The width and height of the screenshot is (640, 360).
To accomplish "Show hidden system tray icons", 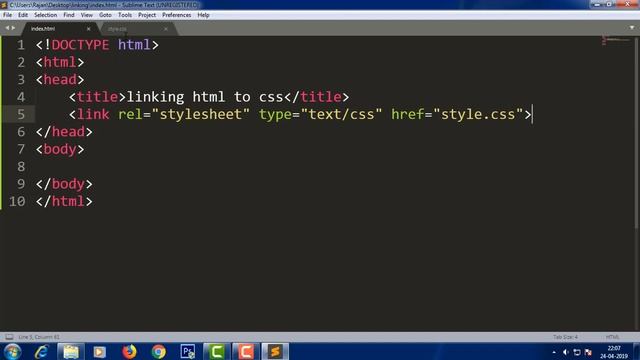I will click(554, 352).
